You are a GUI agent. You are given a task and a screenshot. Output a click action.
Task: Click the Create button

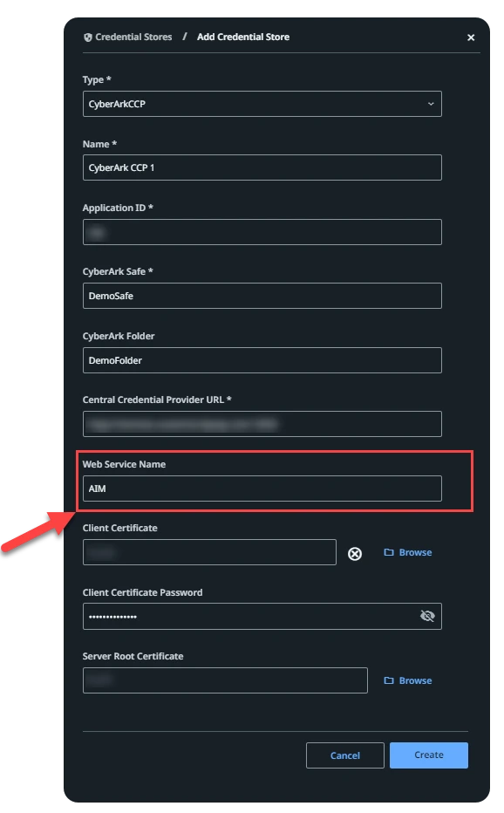[x=429, y=755]
